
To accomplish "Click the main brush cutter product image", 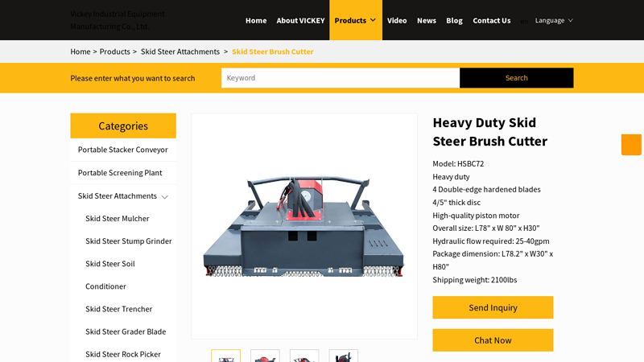I will point(304,226).
